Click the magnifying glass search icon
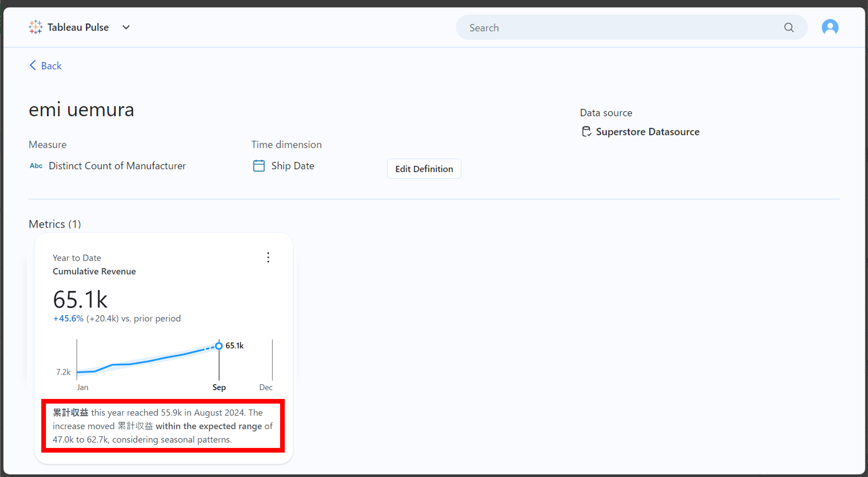Screen dimensions: 868x477 point(789,27)
